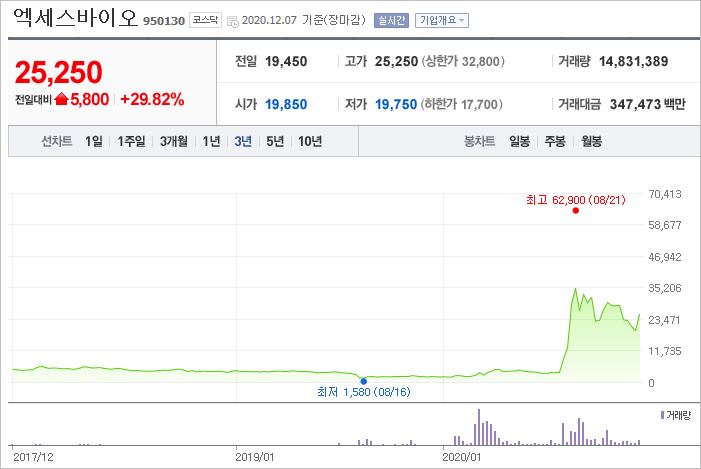Click stock code 950130
701x469 pixels.
click(164, 21)
